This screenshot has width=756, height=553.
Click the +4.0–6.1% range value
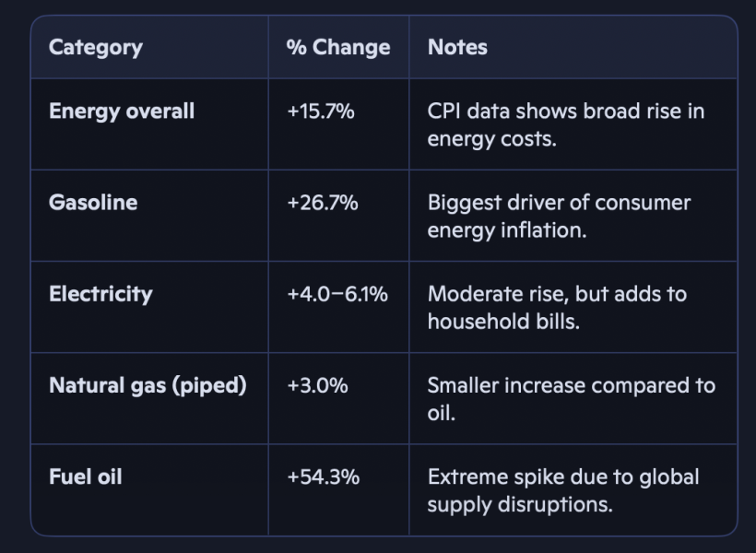coord(337,294)
